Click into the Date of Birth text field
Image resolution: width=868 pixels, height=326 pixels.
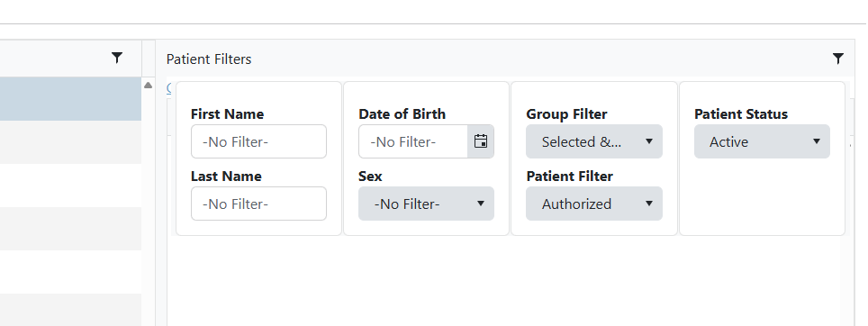tap(413, 141)
